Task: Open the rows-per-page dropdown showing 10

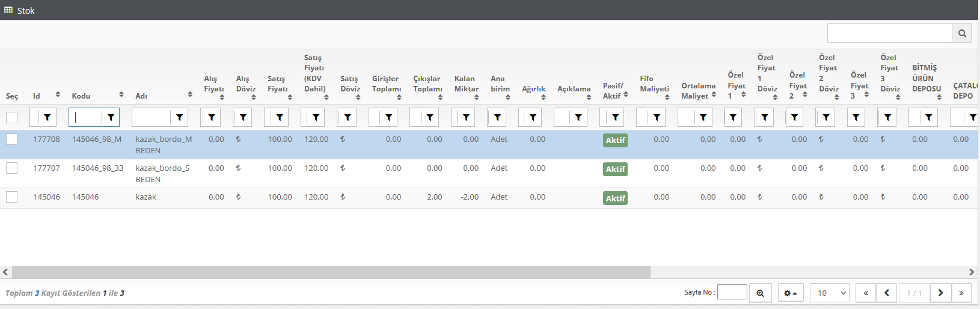Action: coord(829,293)
